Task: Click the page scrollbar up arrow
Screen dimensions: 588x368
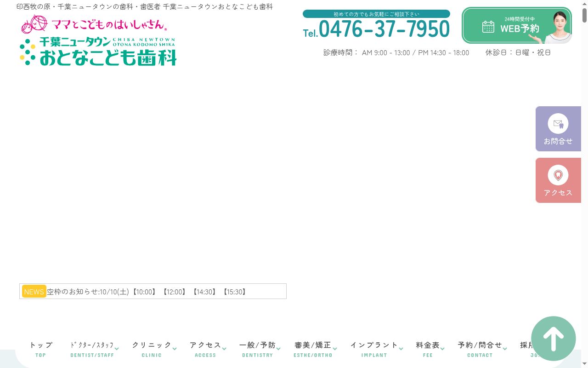Action: point(584,4)
